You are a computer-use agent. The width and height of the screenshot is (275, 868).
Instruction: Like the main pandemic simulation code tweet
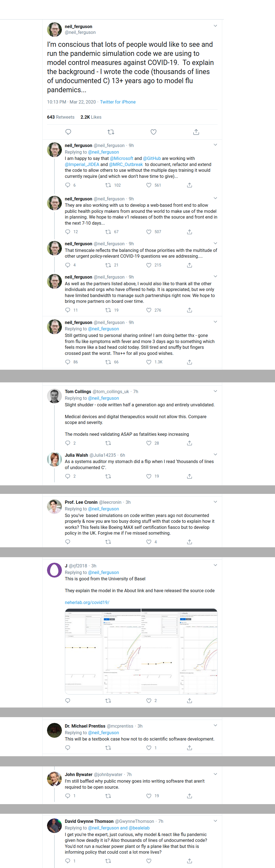[x=153, y=132]
